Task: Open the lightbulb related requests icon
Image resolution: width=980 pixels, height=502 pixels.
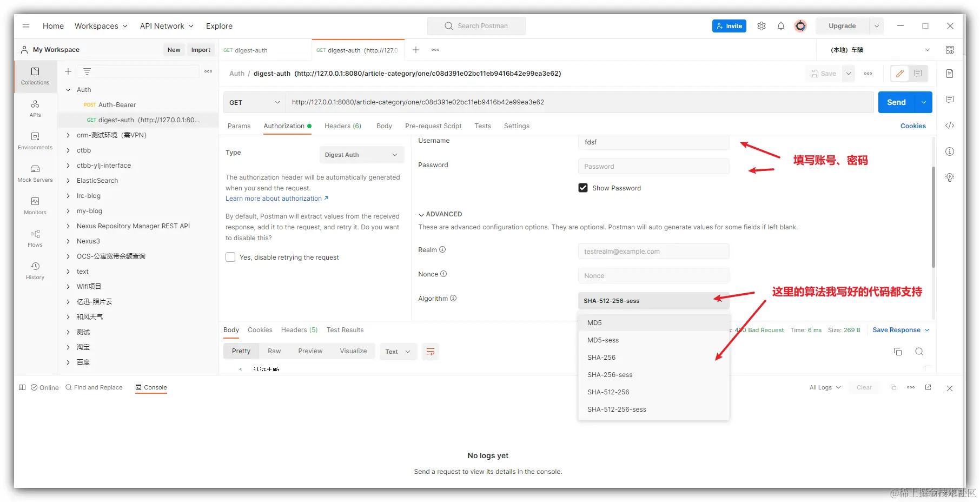Action: 950,177
